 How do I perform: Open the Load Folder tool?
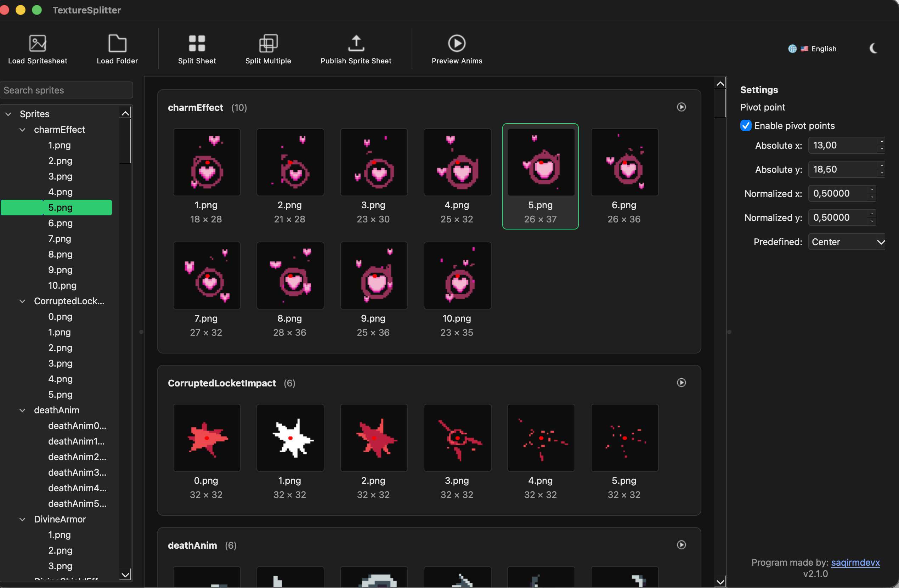coord(117,50)
